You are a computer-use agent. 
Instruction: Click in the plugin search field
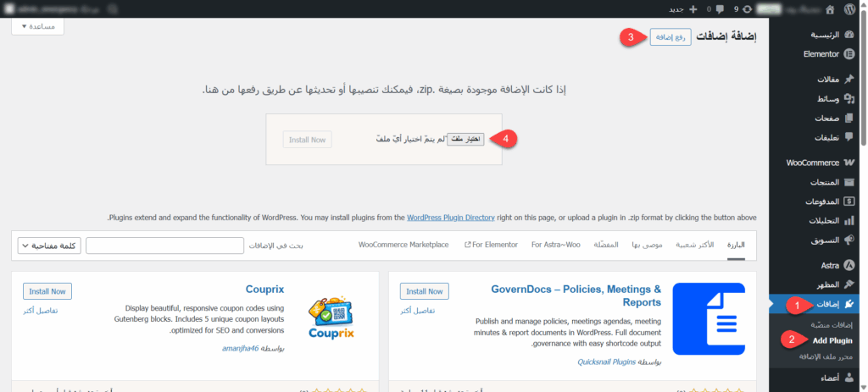164,246
